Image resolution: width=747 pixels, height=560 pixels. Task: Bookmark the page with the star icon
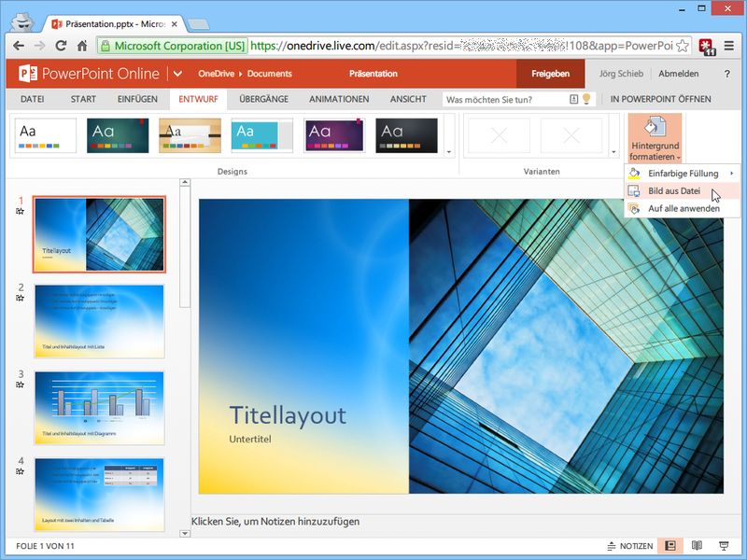683,46
